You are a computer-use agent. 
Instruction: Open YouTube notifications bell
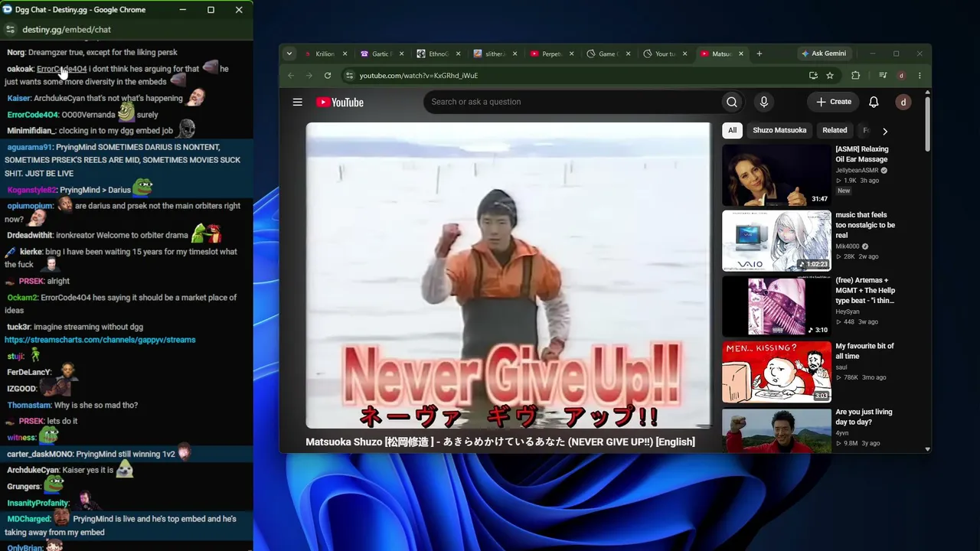click(874, 102)
